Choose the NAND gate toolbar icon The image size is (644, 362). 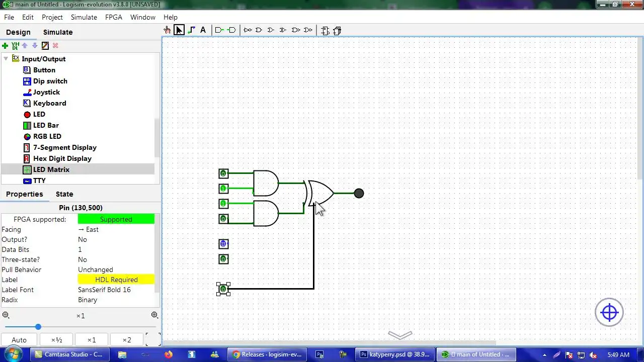(x=296, y=30)
